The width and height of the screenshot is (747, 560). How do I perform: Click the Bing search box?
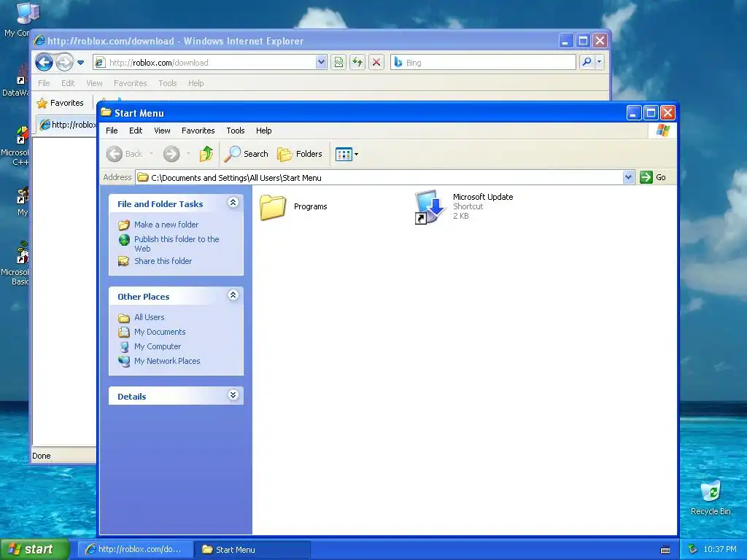point(483,63)
